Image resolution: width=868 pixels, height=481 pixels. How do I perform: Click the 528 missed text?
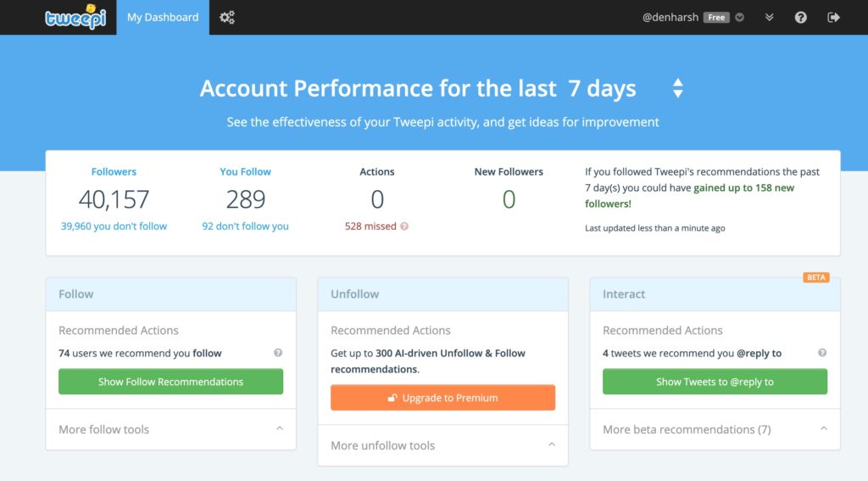tap(370, 227)
